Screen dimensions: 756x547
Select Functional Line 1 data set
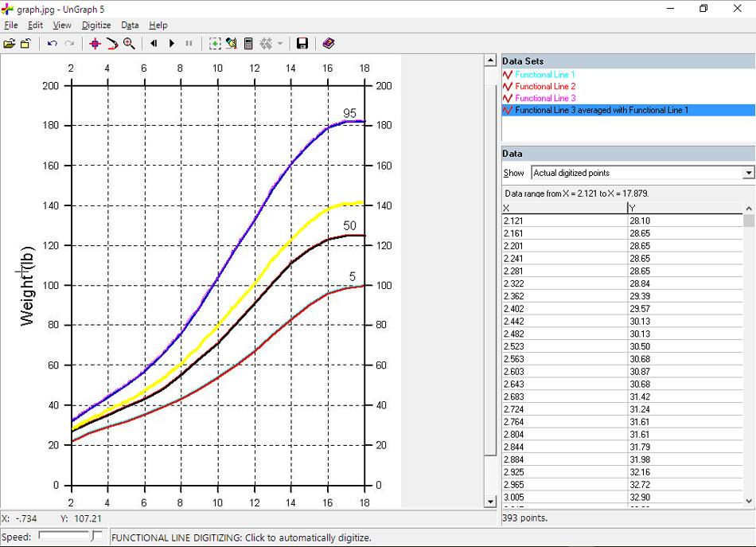tap(545, 75)
